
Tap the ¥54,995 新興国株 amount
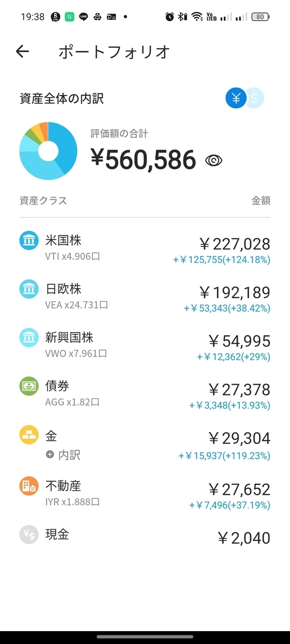[x=239, y=341]
